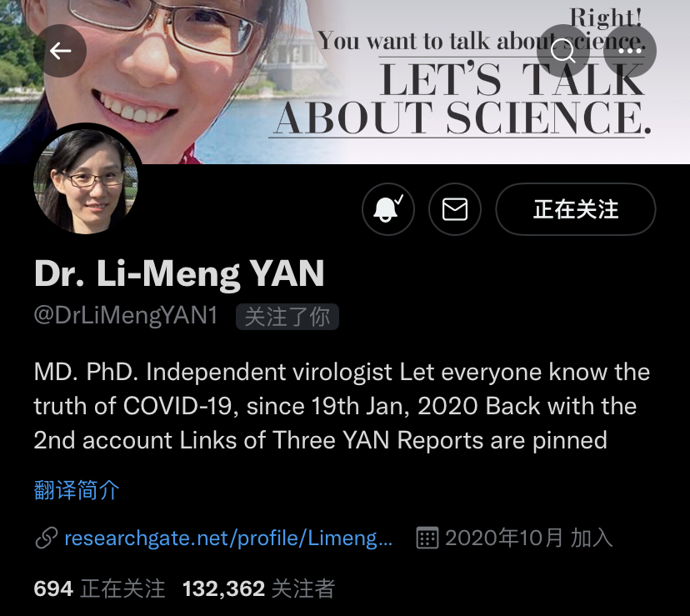Tap the bio text about Independent virologist
The width and height of the screenshot is (690, 616).
pyautogui.click(x=342, y=406)
